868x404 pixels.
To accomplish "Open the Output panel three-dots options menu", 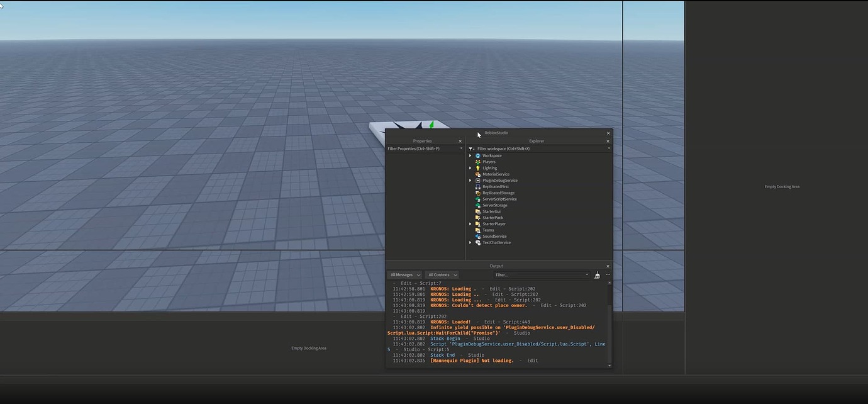I will point(608,275).
